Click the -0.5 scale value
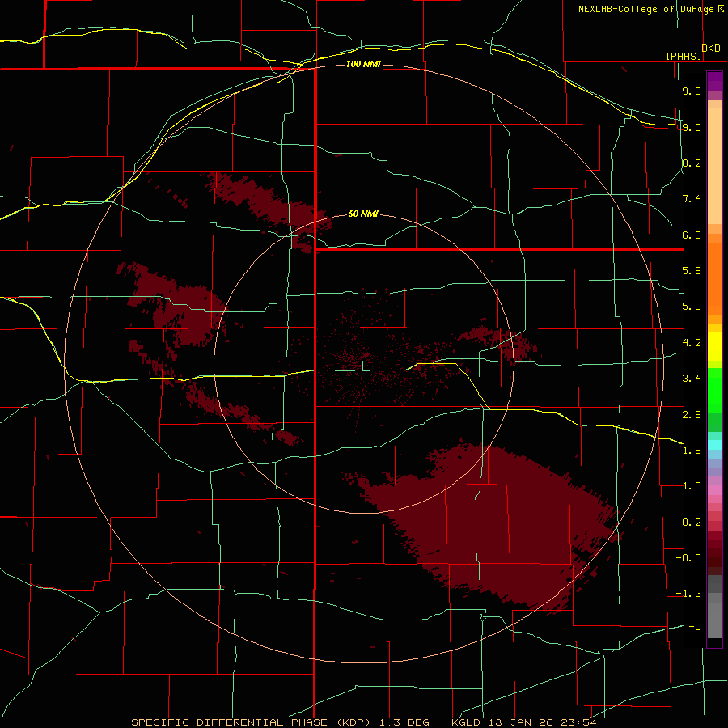This screenshot has height=728, width=728. point(688,558)
